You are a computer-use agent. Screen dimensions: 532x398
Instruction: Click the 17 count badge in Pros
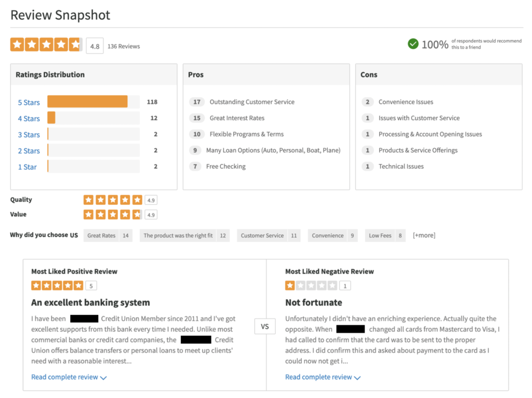197,102
